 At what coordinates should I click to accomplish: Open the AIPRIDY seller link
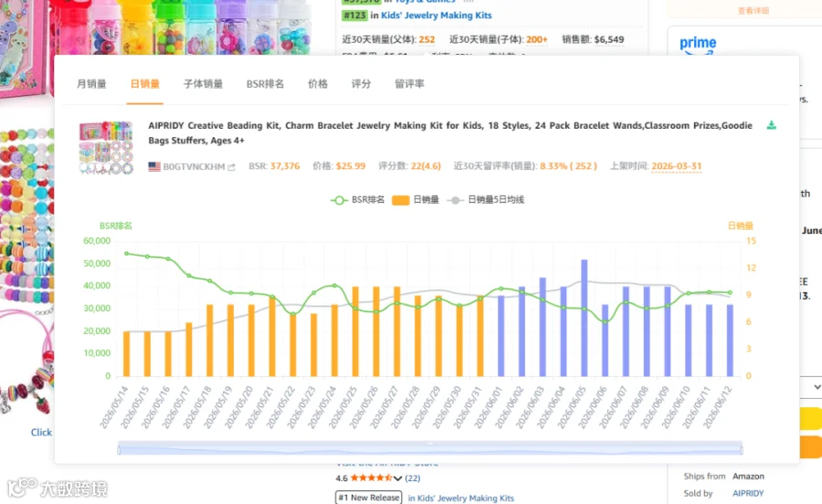click(x=748, y=494)
